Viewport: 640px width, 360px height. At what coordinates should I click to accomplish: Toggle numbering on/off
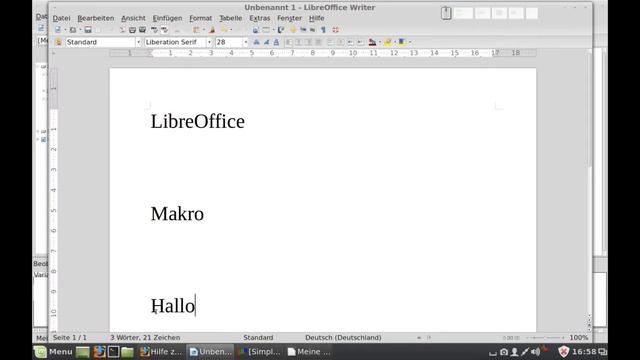[331, 42]
